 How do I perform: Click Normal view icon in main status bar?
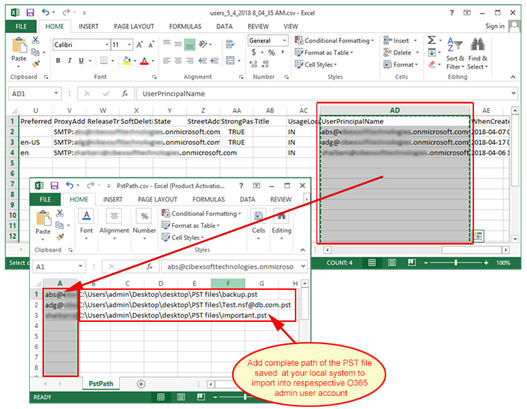[372, 262]
